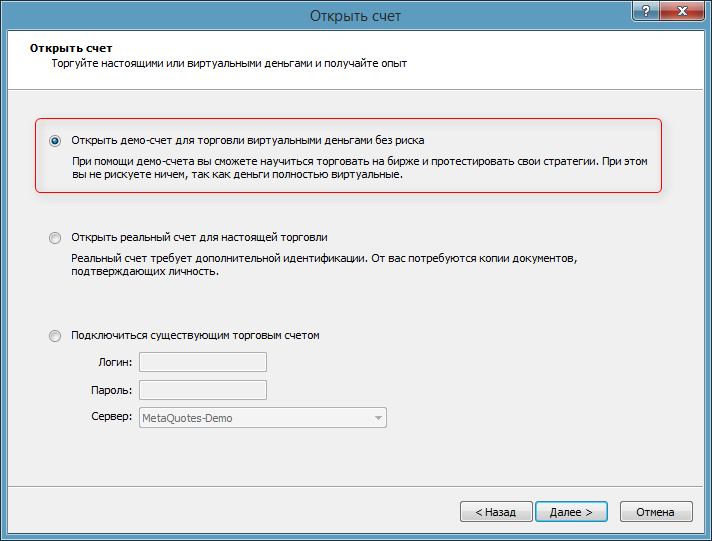
Task: Enable the connect existing account radio button
Action: coord(55,336)
